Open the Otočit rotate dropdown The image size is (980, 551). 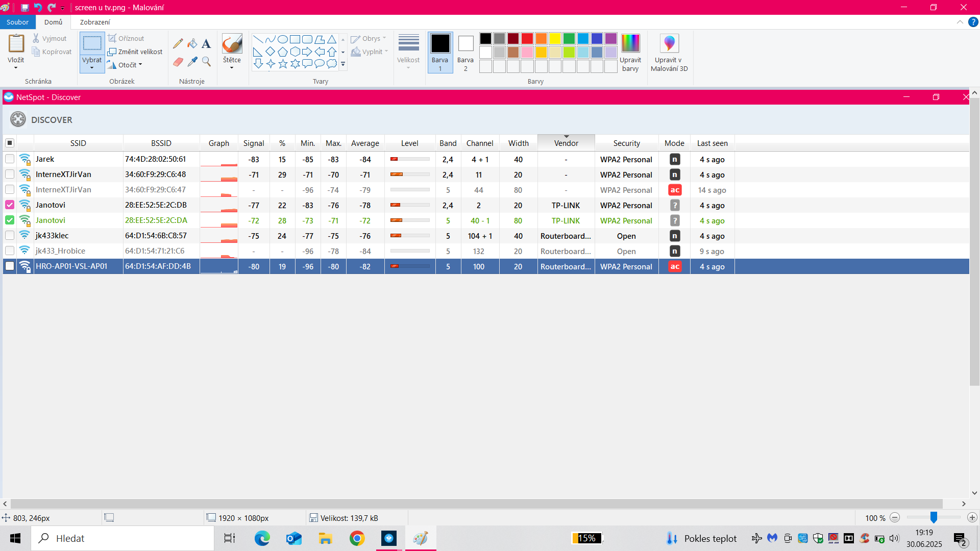click(x=130, y=65)
